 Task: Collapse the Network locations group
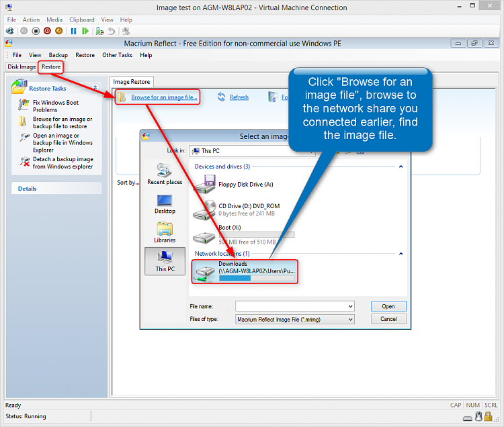[x=401, y=254]
